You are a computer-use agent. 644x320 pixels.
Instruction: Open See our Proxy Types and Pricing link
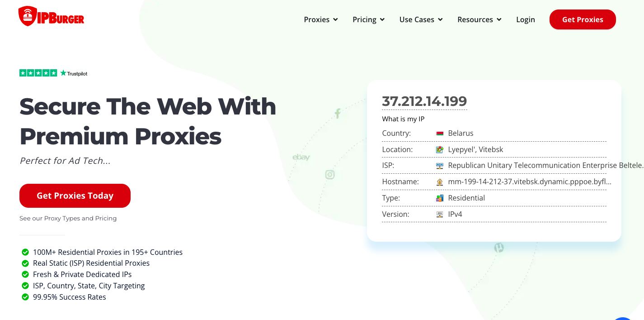click(x=68, y=218)
